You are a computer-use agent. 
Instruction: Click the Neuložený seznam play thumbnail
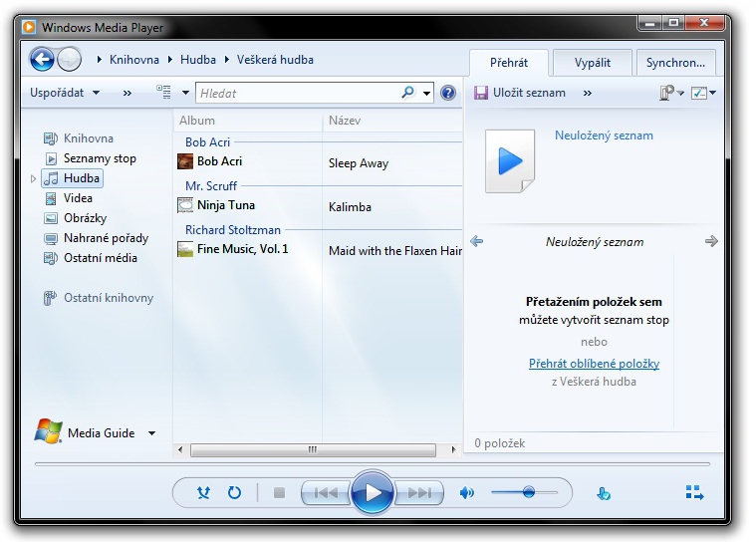click(510, 161)
